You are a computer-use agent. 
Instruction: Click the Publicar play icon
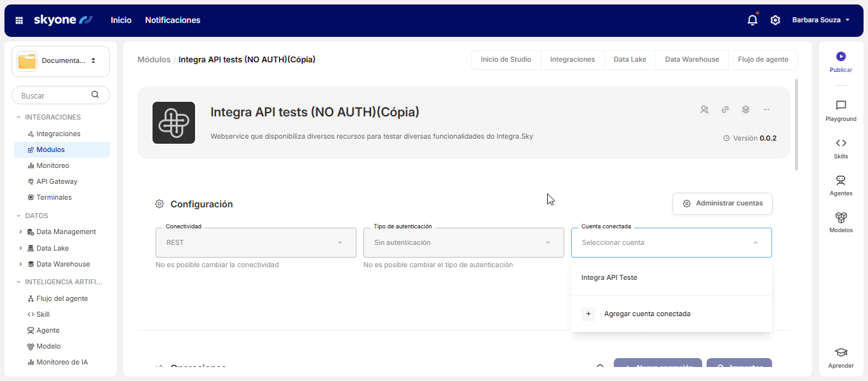point(841,57)
